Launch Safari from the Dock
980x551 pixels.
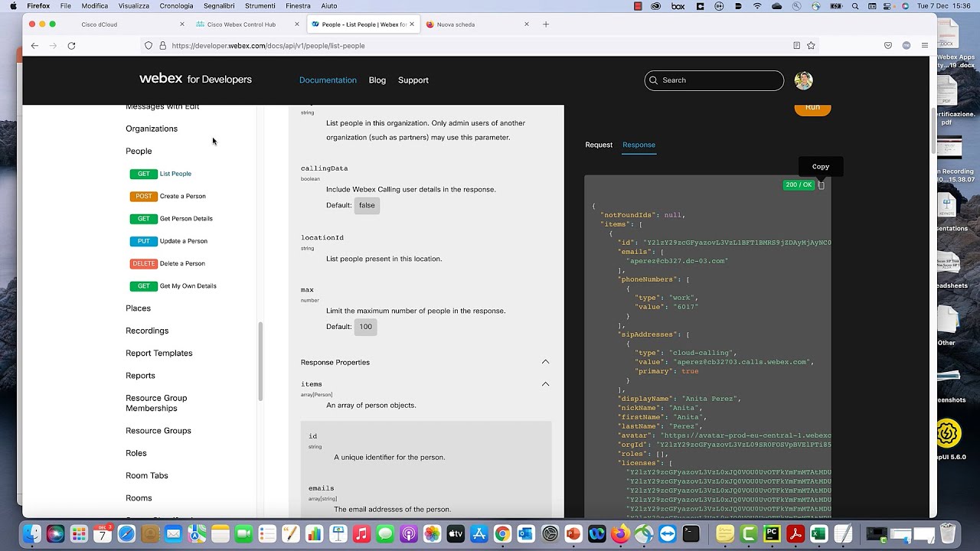(x=126, y=533)
